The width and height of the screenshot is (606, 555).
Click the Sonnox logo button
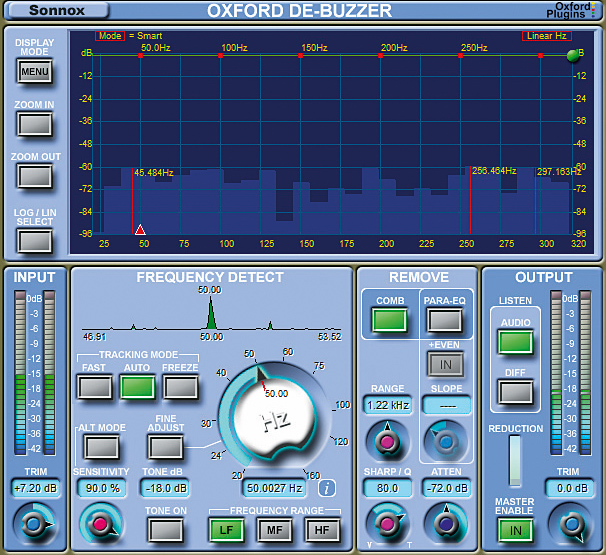[x=57, y=10]
